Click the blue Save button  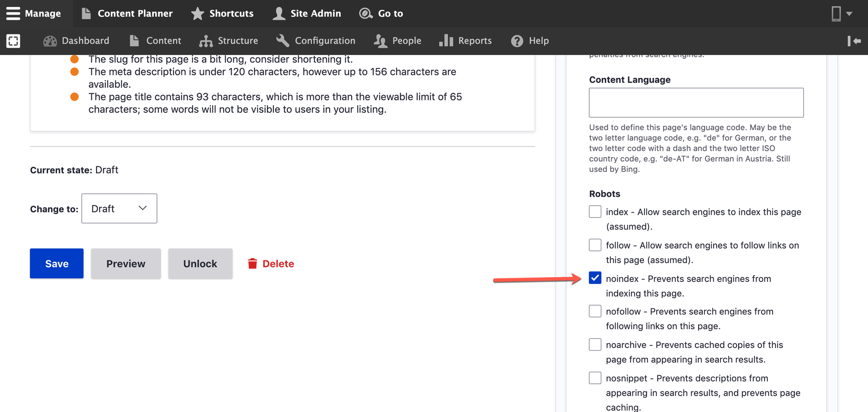pos(57,263)
